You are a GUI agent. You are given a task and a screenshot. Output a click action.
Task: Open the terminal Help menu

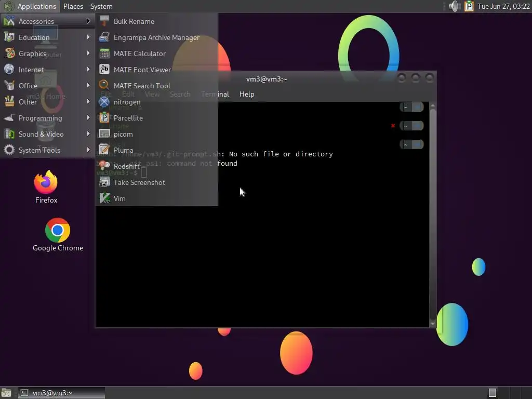pos(247,94)
